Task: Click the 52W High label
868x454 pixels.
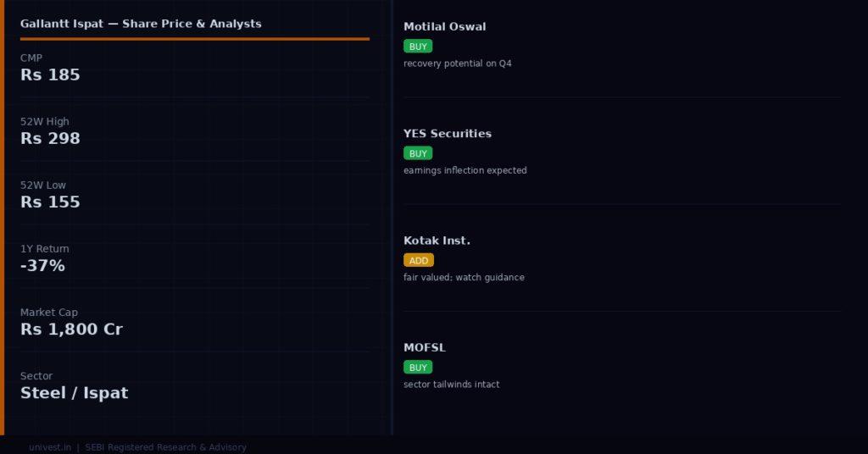Action: [x=45, y=122]
